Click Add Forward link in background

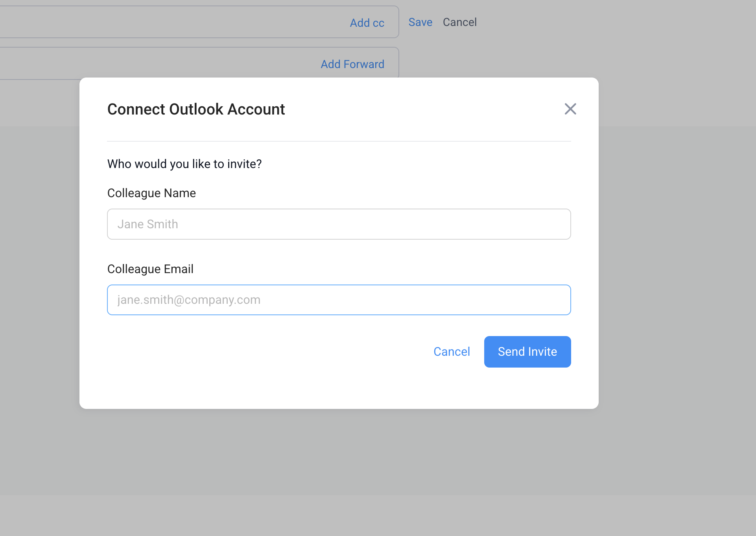352,64
